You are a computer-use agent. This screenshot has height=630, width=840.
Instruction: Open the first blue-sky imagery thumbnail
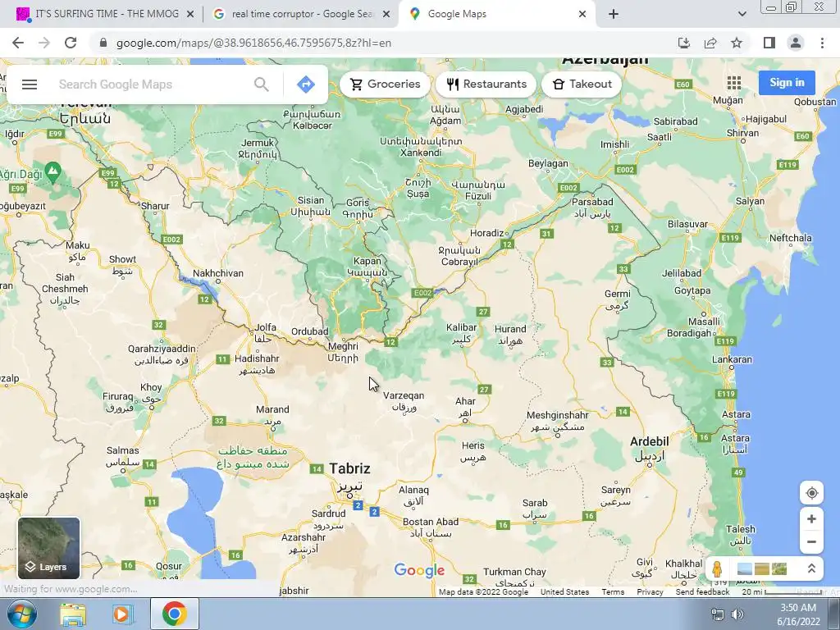point(744,568)
